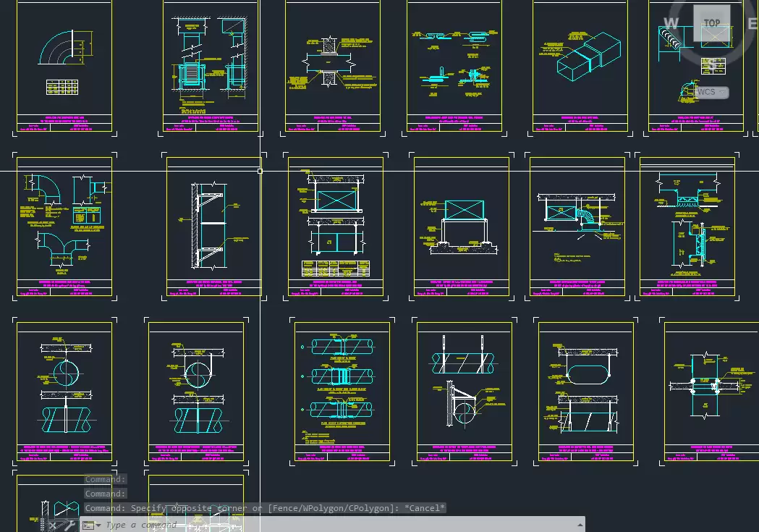Select the duct elbow and tee fittings sheet

[64, 226]
